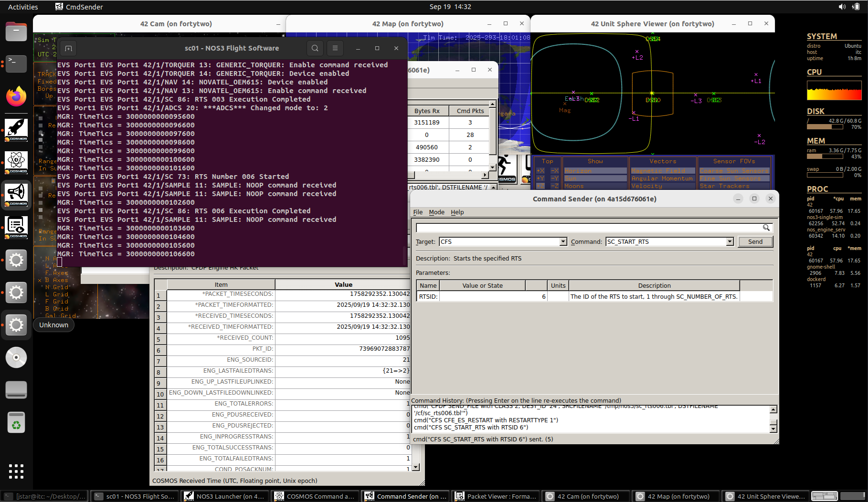Open the first gear app in the dock
This screenshot has height=502, width=868.
click(x=16, y=260)
